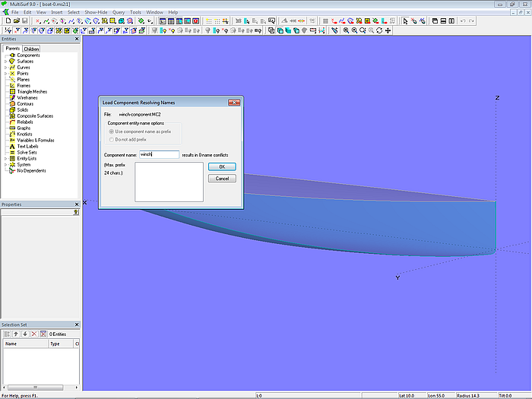Click the Save file toolbar icon
532x399 pixels.
pos(24,21)
